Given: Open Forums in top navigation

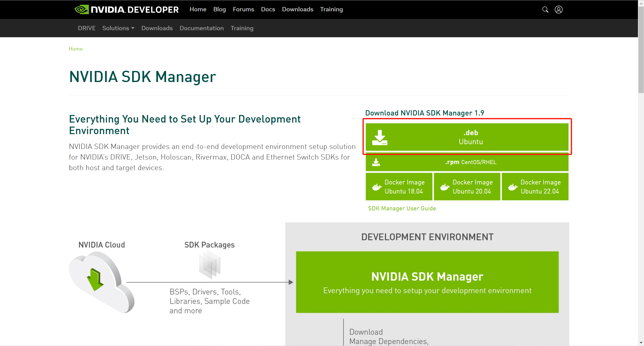Looking at the screenshot, I should 243,9.
